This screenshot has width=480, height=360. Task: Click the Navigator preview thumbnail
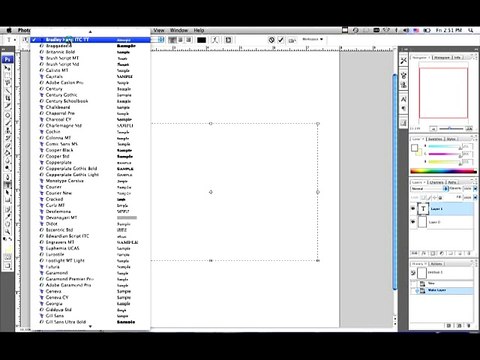tap(443, 93)
